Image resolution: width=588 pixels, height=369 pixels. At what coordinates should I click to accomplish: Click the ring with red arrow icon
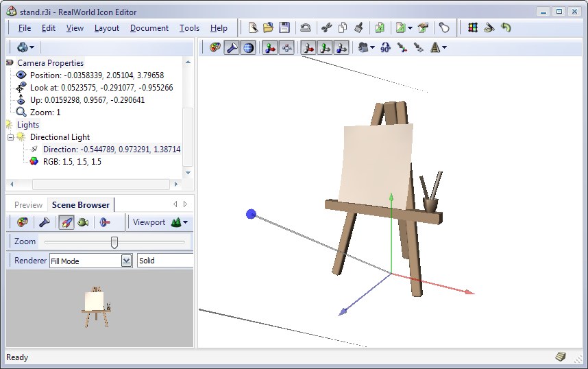tap(105, 222)
